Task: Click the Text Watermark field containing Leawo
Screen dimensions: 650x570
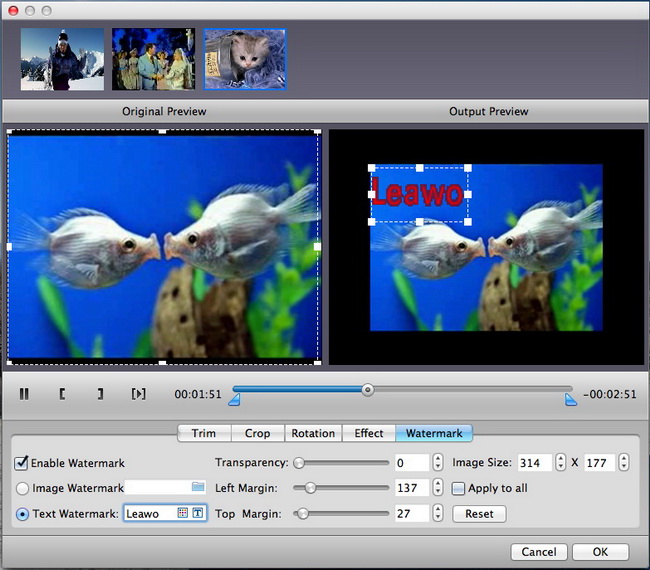Action: click(165, 513)
